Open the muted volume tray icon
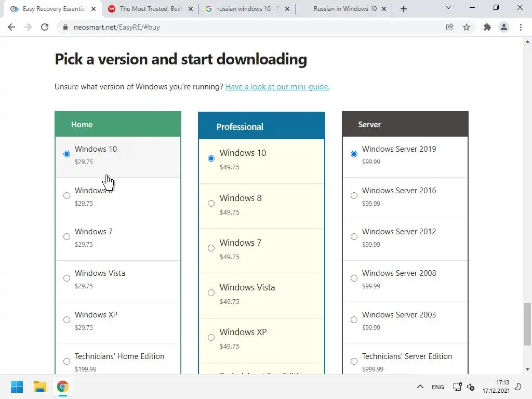This screenshot has width=532, height=399. pyautogui.click(x=471, y=387)
